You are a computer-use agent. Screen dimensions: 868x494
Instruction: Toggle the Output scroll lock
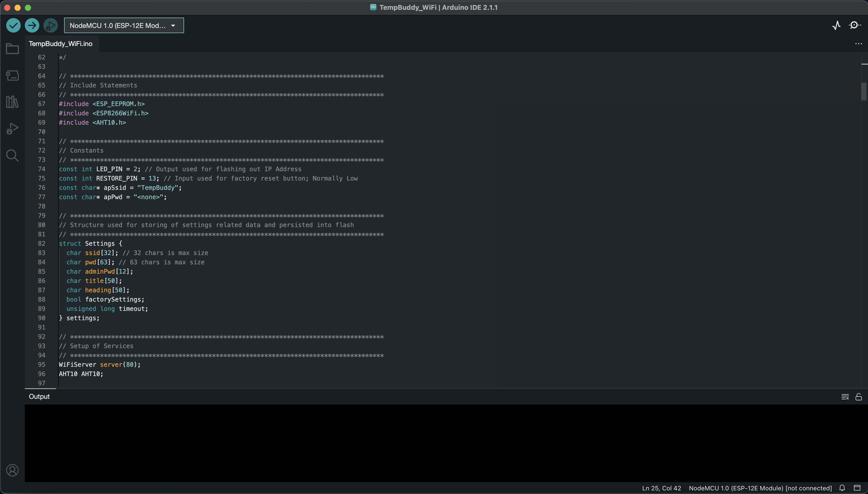858,397
